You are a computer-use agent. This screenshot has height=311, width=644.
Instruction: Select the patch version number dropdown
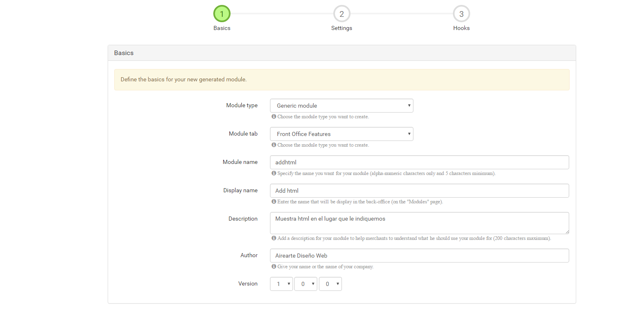pyautogui.click(x=330, y=284)
